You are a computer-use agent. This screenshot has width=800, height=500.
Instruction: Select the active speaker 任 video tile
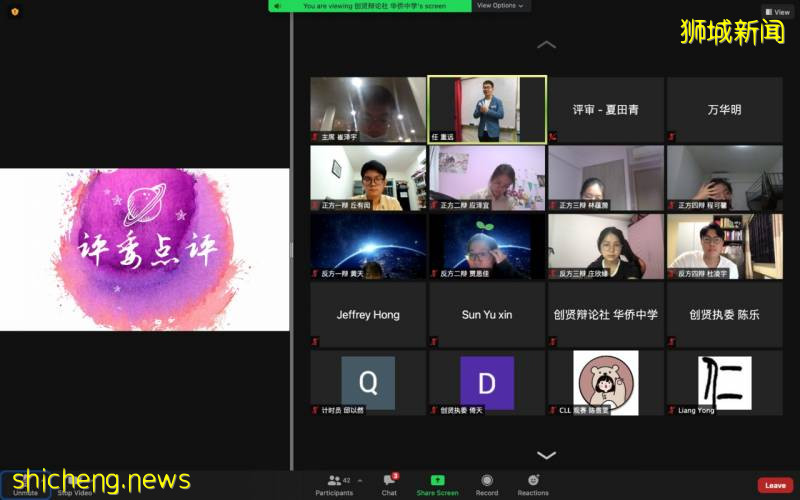[x=487, y=109]
